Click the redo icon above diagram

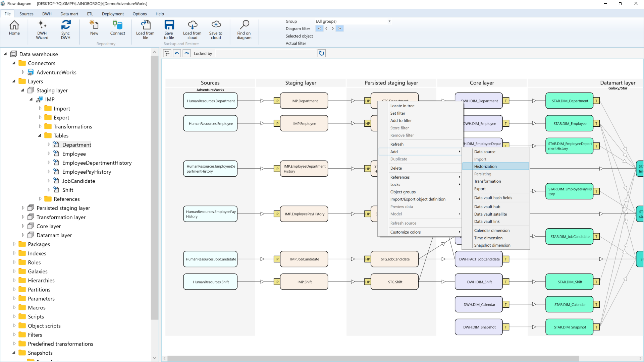(186, 53)
